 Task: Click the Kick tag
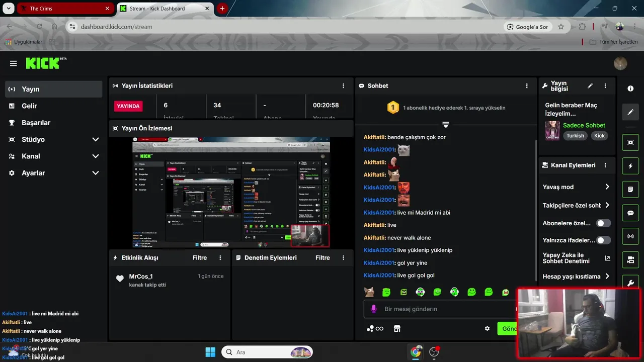(x=599, y=136)
